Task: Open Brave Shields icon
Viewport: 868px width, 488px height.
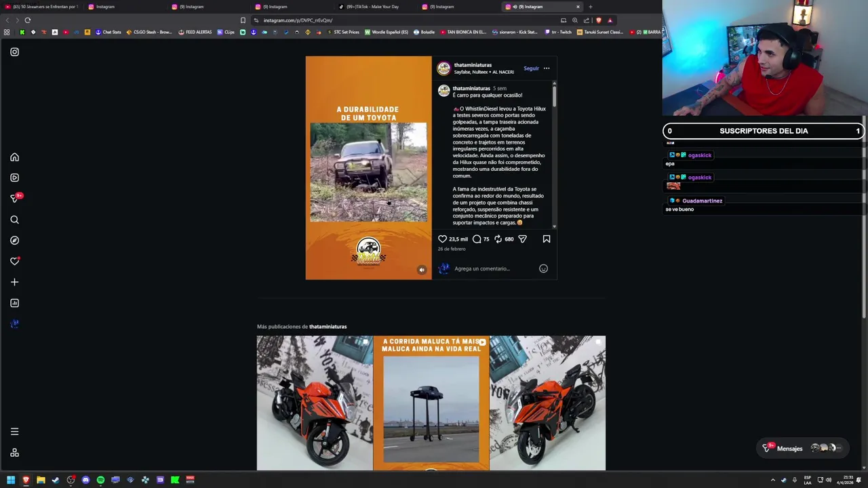Action: pos(598,20)
